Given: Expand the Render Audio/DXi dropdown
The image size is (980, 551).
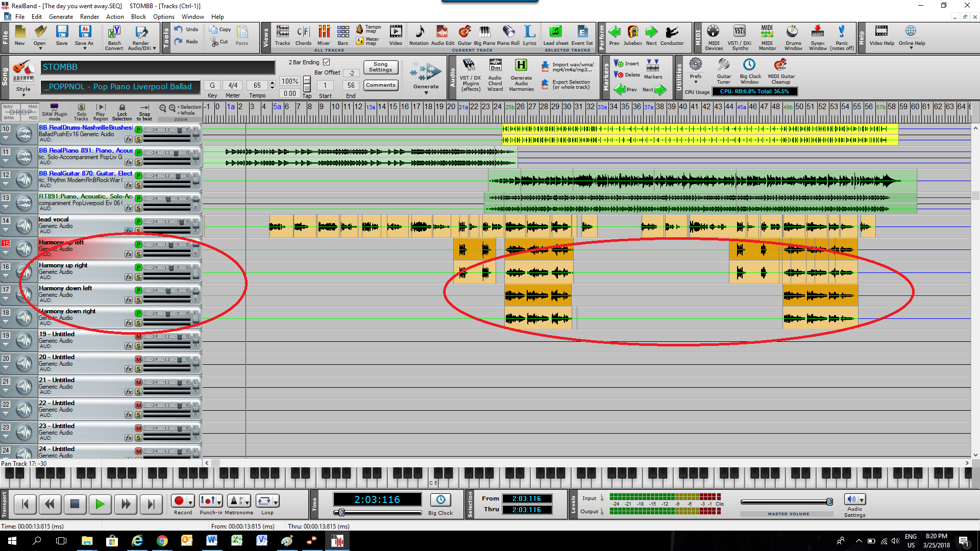Looking at the screenshot, I should click(x=154, y=48).
